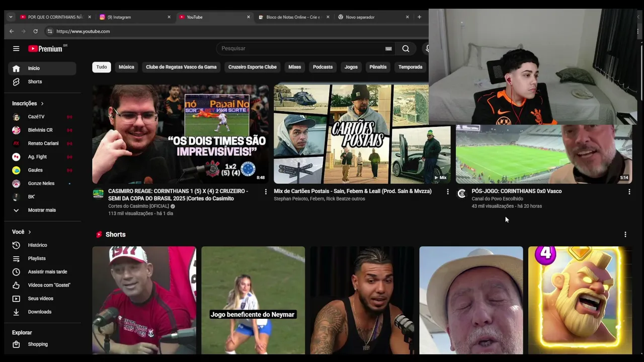Open Bielvinis CR subscription channel
The image size is (644, 362).
coord(42,130)
